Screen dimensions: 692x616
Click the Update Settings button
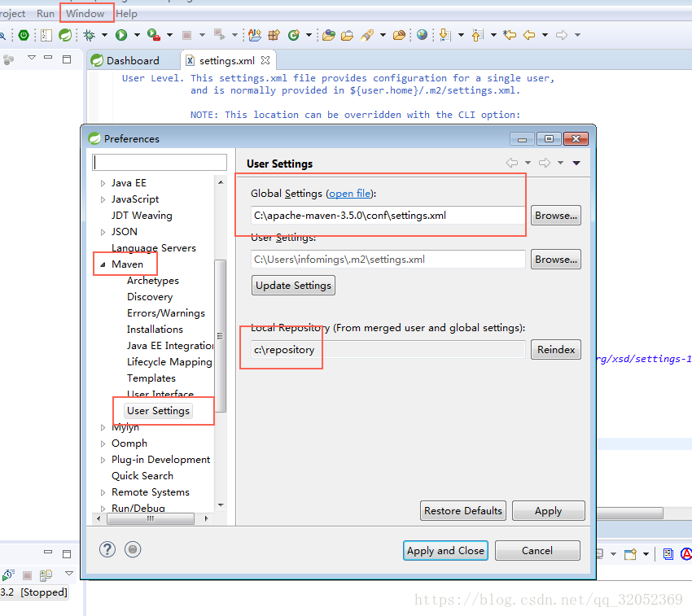click(x=293, y=286)
